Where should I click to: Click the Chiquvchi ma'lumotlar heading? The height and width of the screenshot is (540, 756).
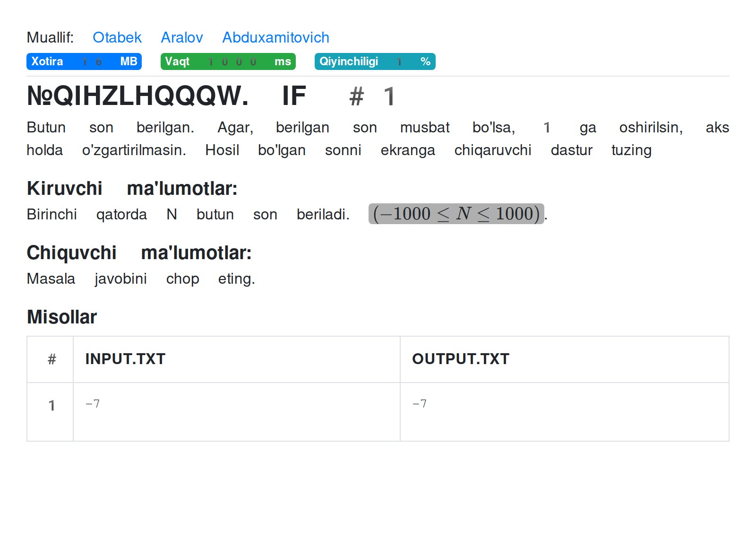(x=139, y=253)
